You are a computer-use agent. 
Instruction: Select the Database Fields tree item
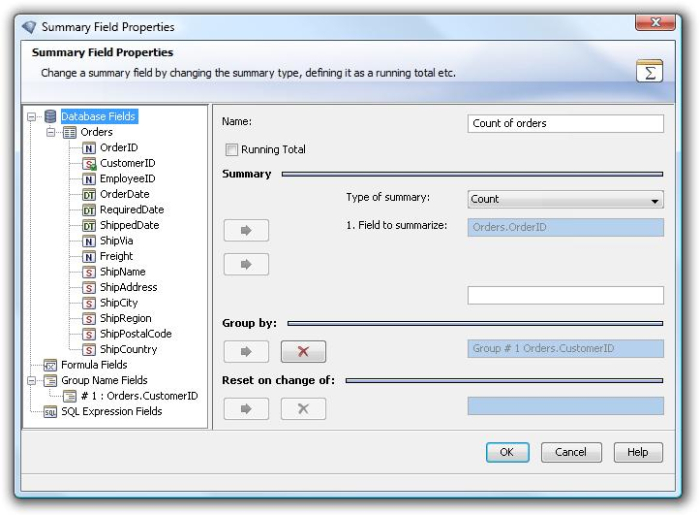[99, 116]
